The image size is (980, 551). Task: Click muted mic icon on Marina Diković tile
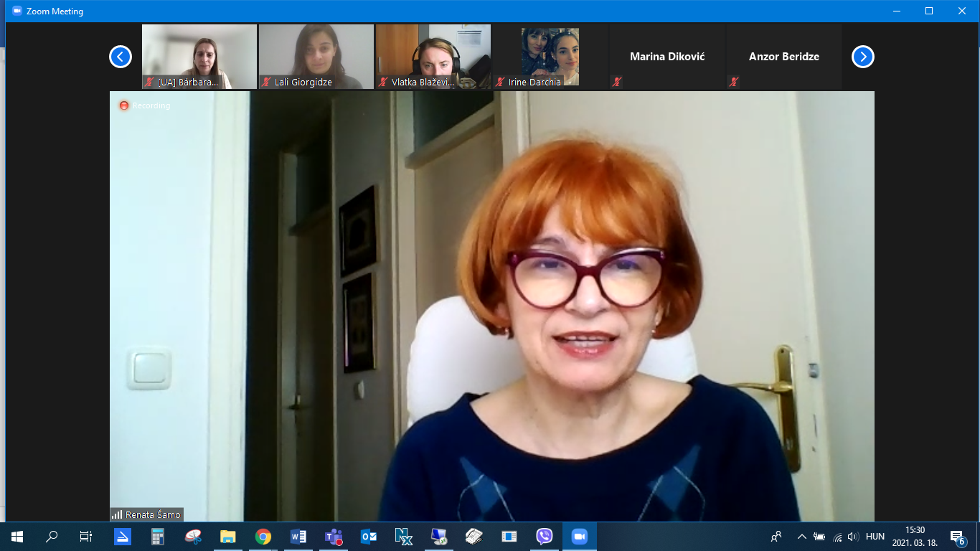[616, 82]
